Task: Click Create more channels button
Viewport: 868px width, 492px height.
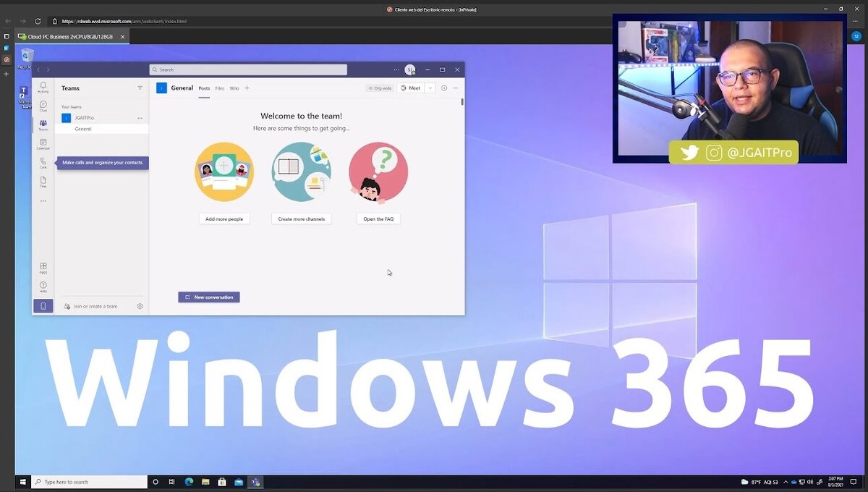Action: pyautogui.click(x=302, y=219)
